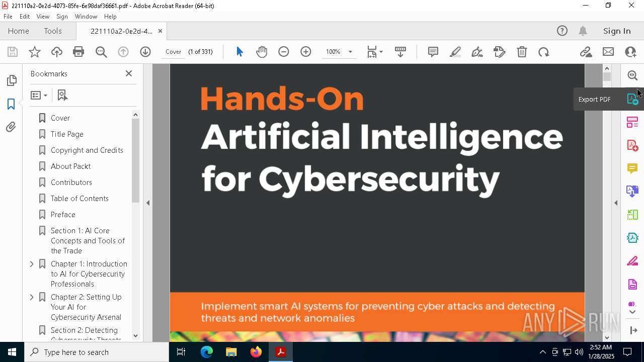Viewport: 644px width, 362px height.
Task: Add a star to this file
Action: 35,52
